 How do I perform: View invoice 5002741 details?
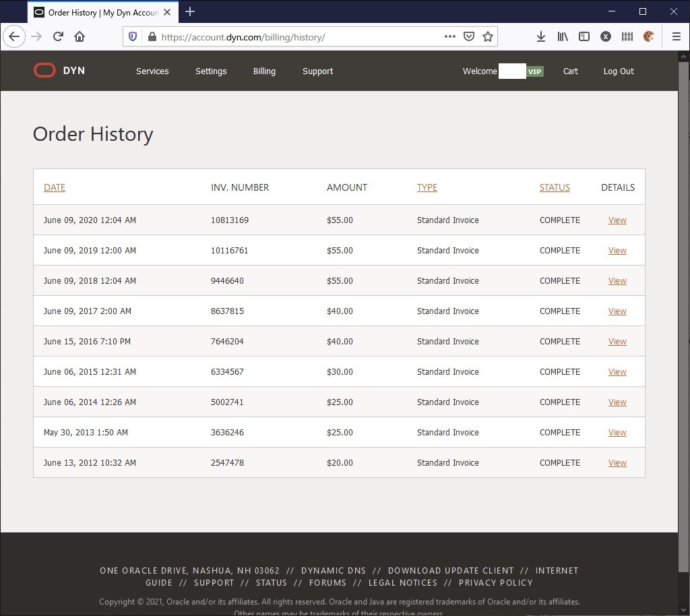tap(617, 402)
